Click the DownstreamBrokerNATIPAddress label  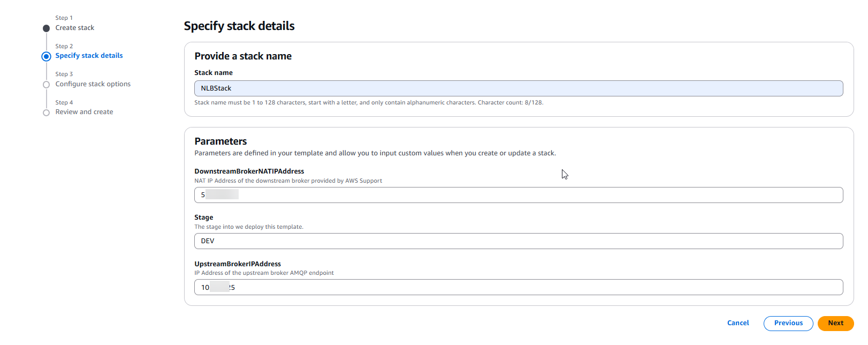(x=249, y=171)
